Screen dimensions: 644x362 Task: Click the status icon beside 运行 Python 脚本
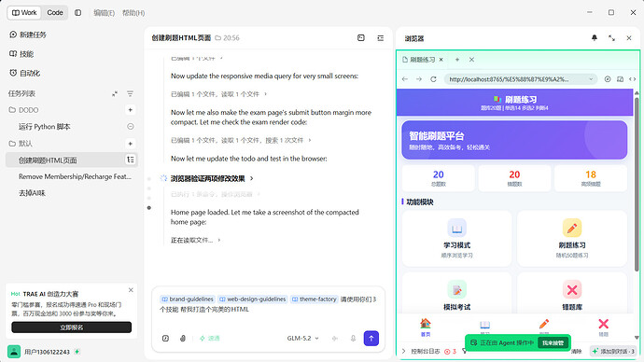click(x=130, y=126)
